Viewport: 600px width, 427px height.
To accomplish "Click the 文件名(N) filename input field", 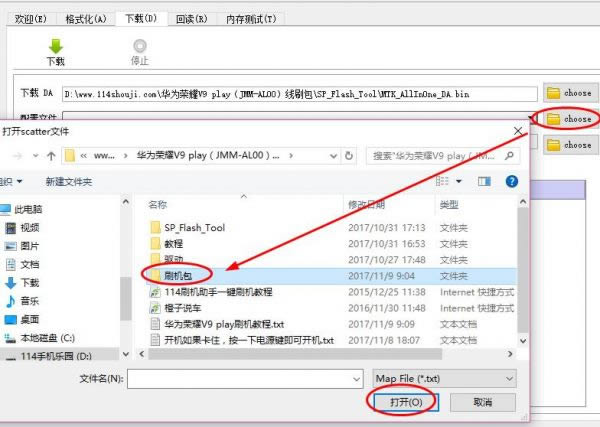I will click(245, 379).
